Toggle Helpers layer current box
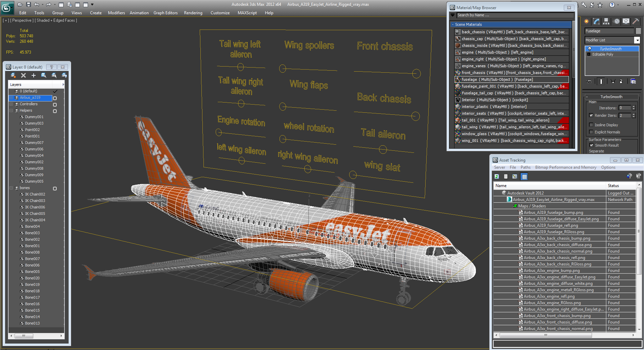The image size is (644, 350). tap(55, 111)
